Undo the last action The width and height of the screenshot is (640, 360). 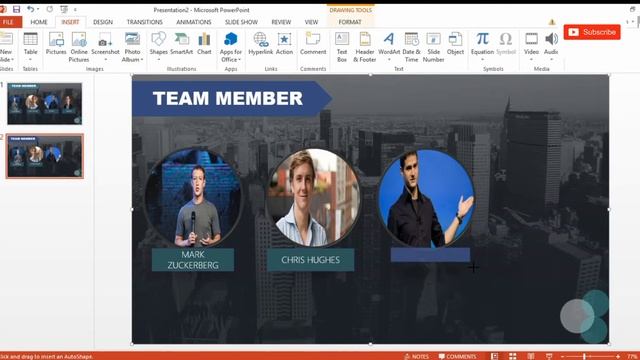[x=30, y=9]
